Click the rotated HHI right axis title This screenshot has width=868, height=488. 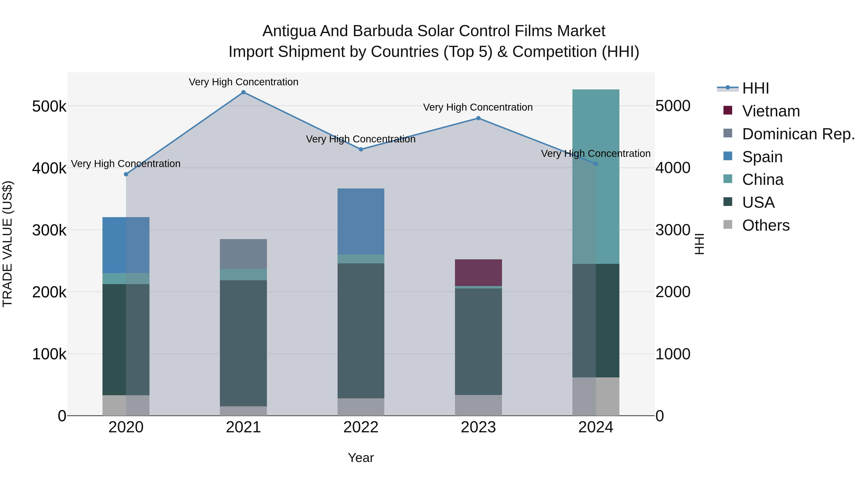point(699,244)
